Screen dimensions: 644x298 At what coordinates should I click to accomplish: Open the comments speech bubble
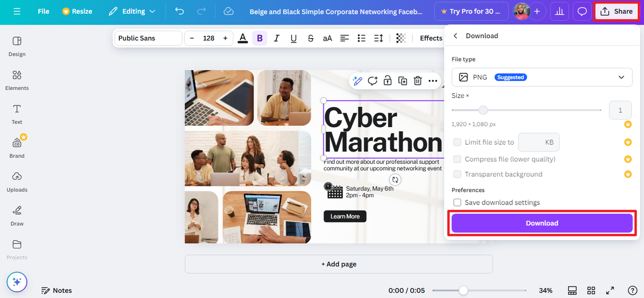(x=582, y=11)
